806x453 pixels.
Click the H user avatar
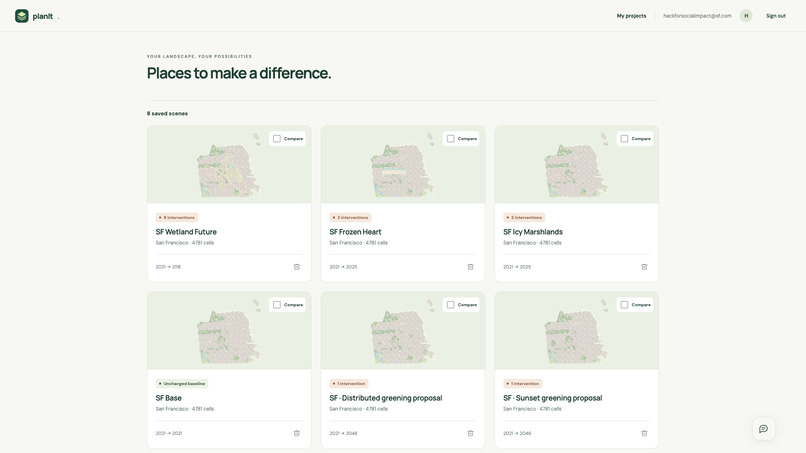746,16
